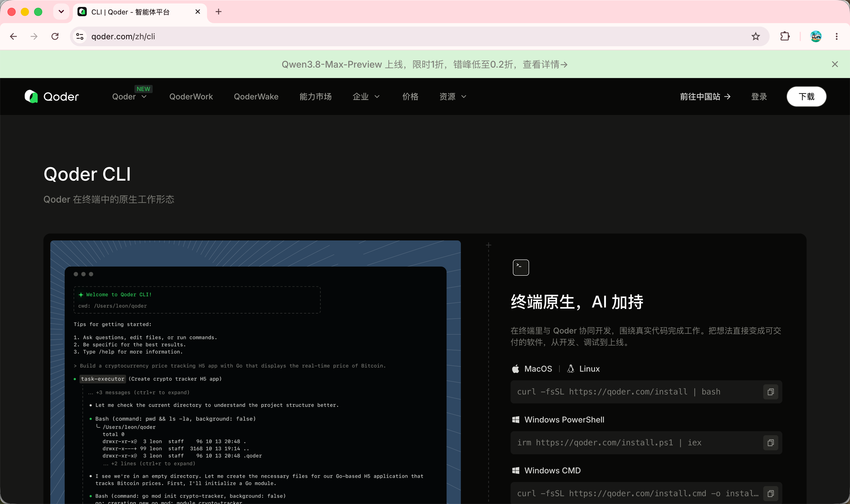Open site information icon in address bar
The image size is (850, 504).
coord(80,36)
